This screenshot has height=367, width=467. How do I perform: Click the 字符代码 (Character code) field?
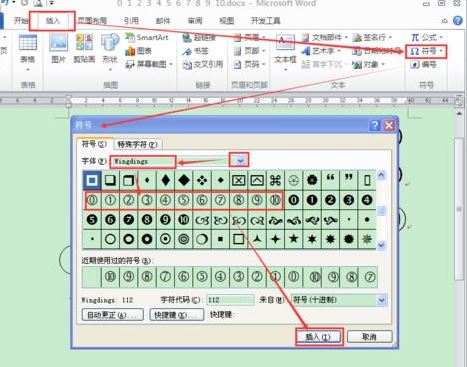coord(230,300)
